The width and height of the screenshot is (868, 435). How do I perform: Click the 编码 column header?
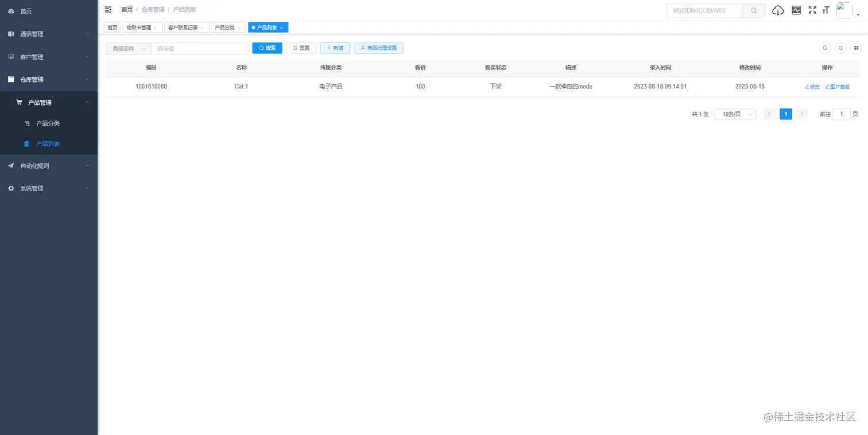point(151,68)
